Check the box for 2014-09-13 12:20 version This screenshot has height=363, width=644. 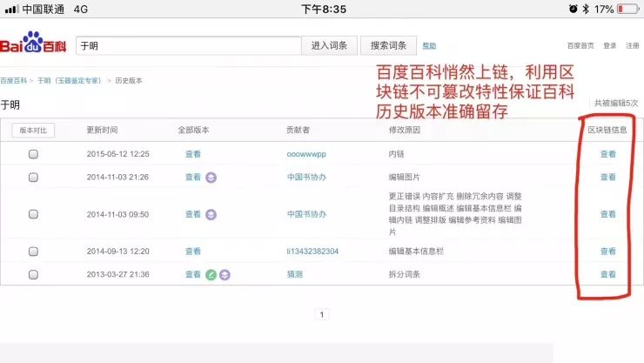click(33, 252)
